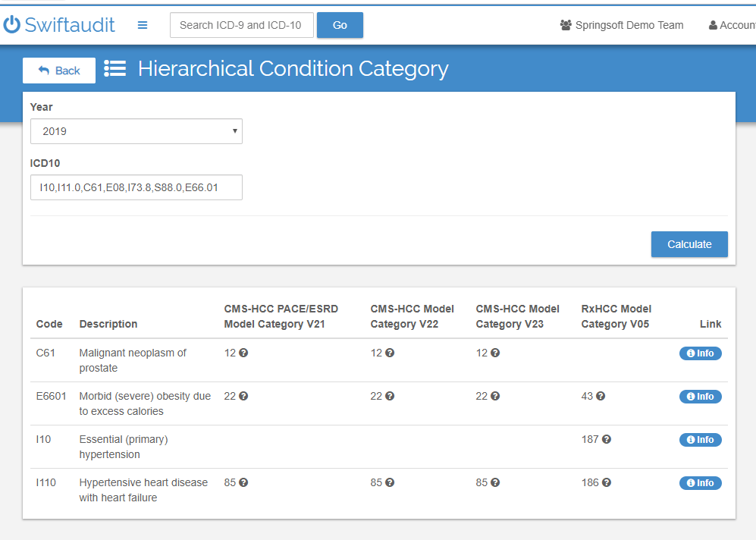This screenshot has width=756, height=540.
Task: Open Info link for C61 row
Action: 701,353
